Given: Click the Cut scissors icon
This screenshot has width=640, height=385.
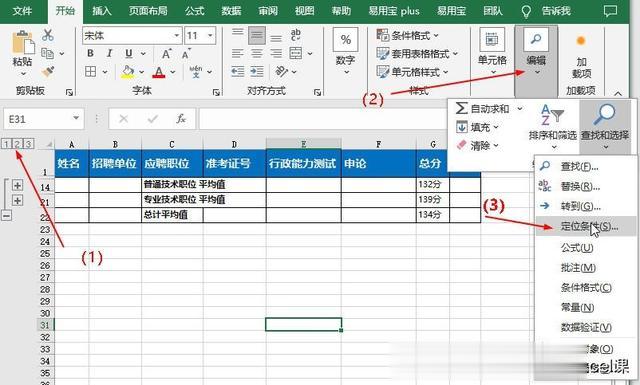Looking at the screenshot, I should [48, 35].
